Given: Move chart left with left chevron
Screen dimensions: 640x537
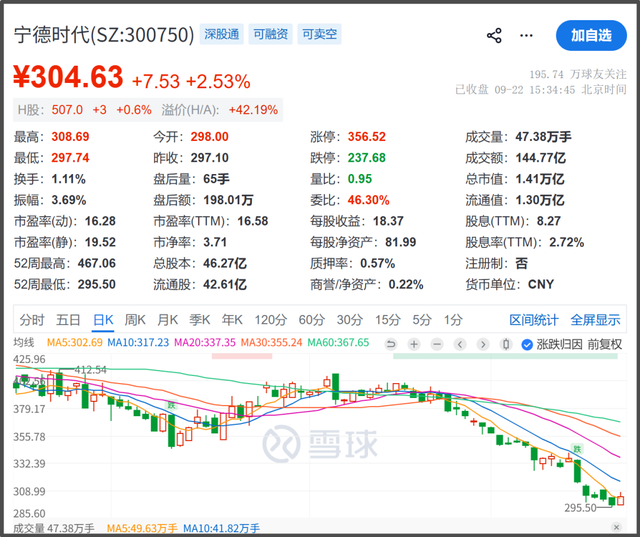Looking at the screenshot, I should pos(460,344).
